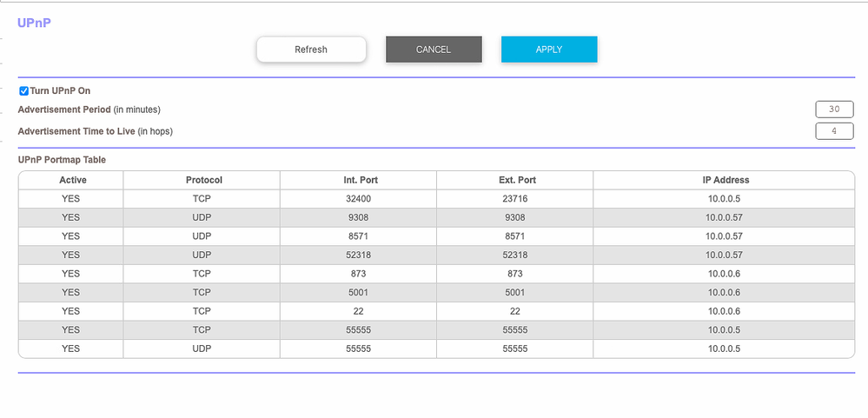Click Int. Port 873 cell
The image size is (868, 418).
click(x=358, y=274)
